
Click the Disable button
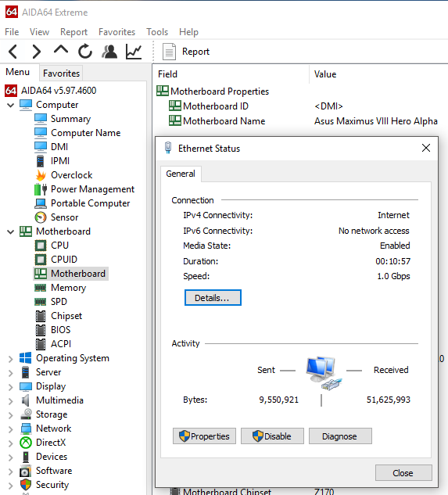(272, 436)
